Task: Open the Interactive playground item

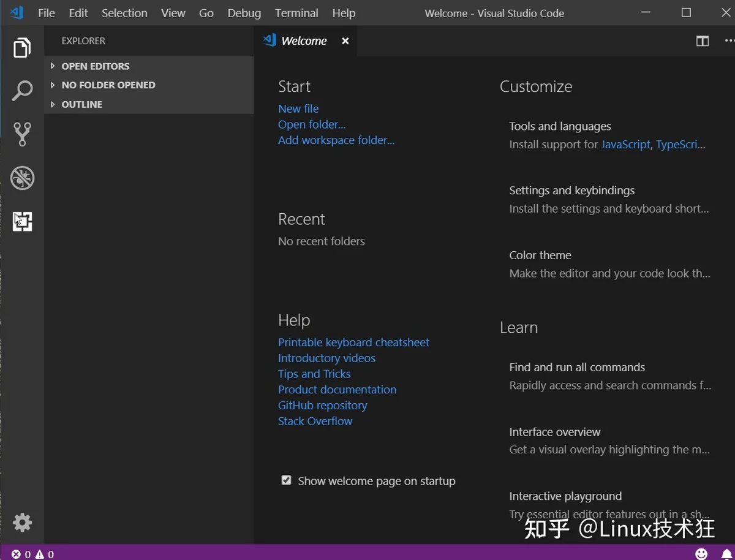Action: point(610,505)
